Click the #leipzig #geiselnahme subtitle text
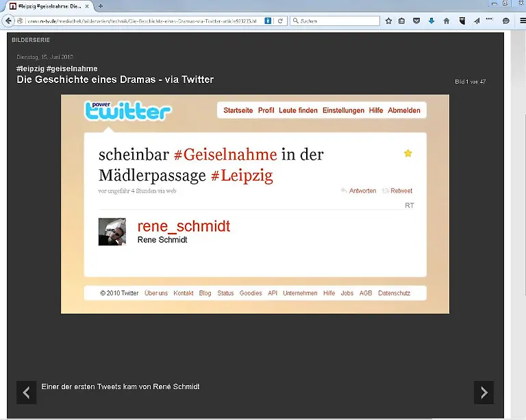This screenshot has height=420, width=526. point(57,69)
